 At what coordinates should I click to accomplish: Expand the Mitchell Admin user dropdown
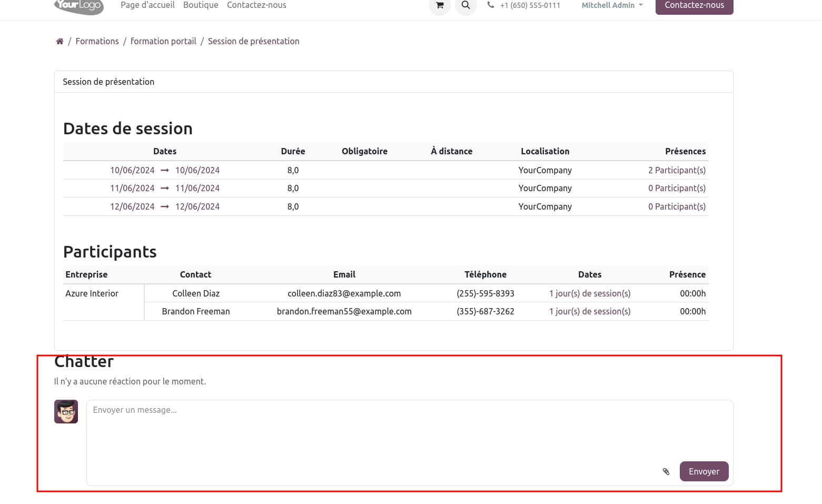pos(612,5)
